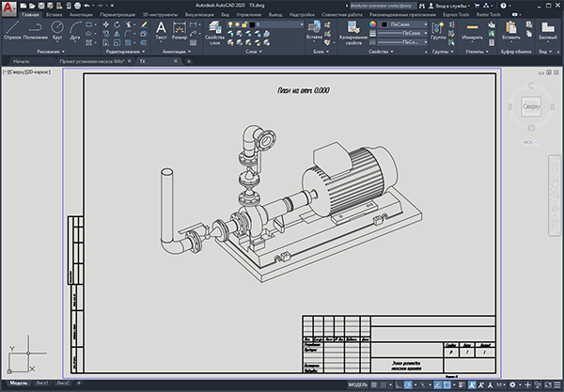Viewport: 564px width, 392px height.
Task: Select the Дуга arc tool
Action: click(x=75, y=30)
